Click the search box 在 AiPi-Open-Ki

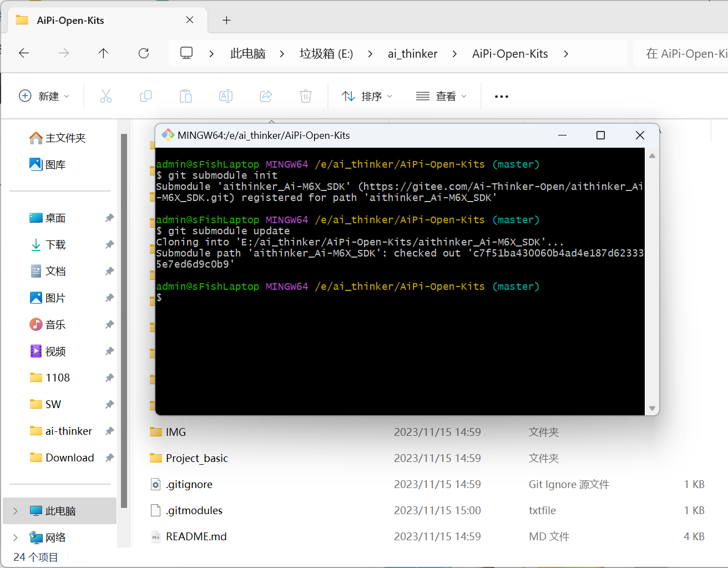pos(681,53)
